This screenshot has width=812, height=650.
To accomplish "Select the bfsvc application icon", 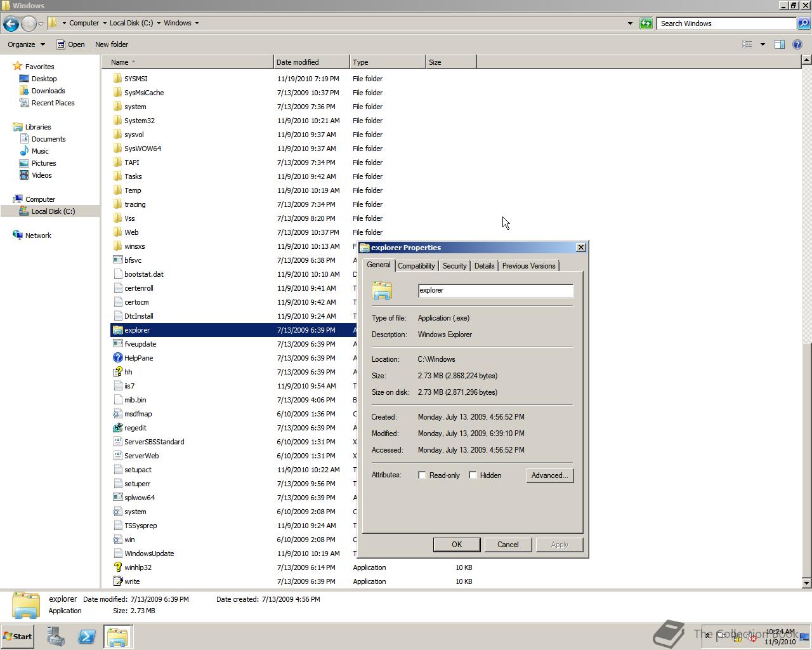I will (117, 260).
